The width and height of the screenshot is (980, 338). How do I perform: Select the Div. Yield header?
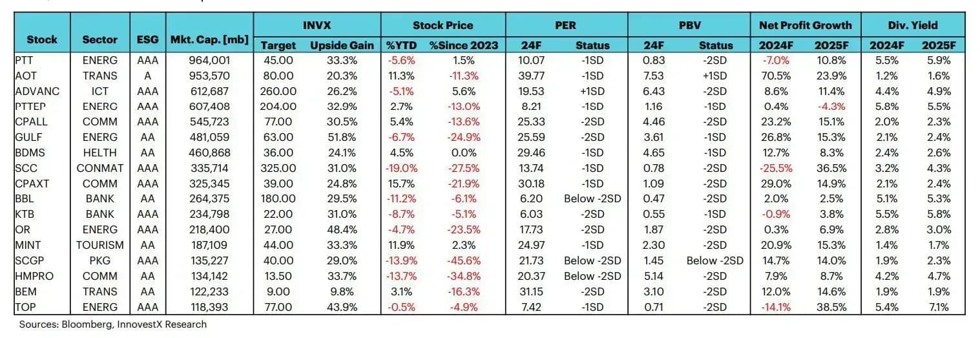[912, 26]
